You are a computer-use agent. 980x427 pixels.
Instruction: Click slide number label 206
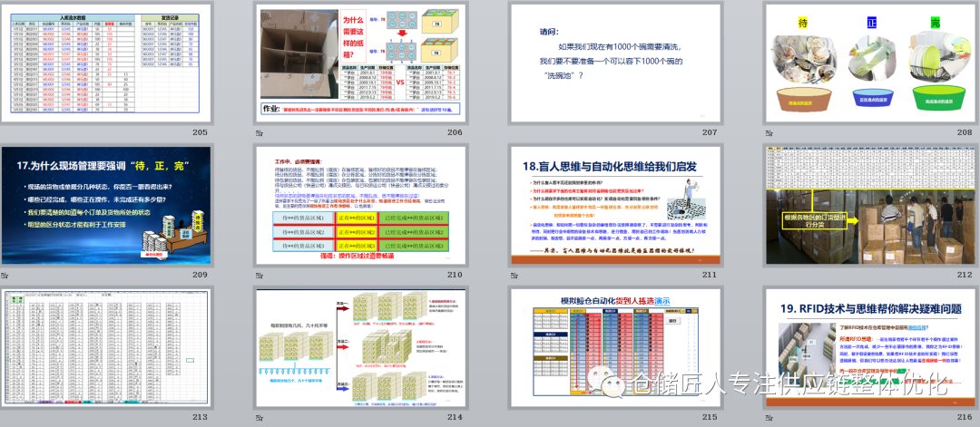[455, 132]
